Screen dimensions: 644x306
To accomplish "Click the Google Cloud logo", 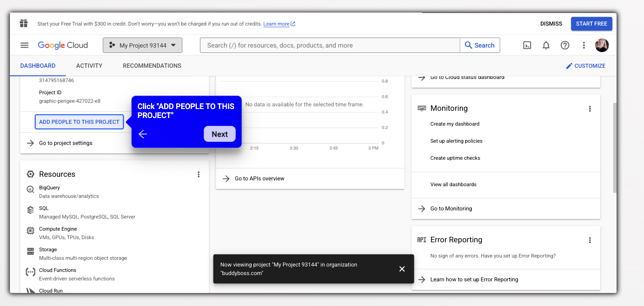I will point(63,45).
